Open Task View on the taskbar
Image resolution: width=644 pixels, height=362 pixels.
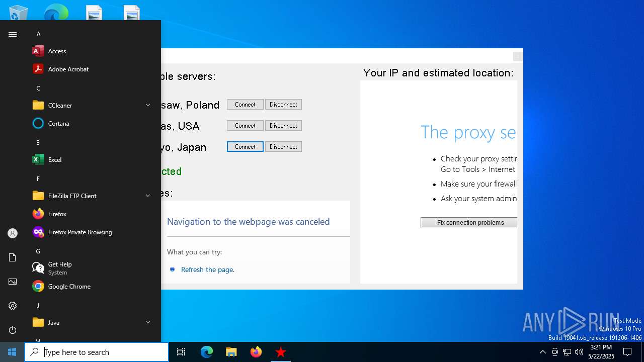[181, 352]
